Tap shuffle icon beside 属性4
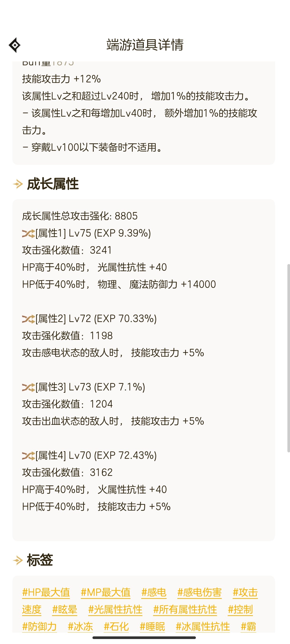Image resolution: width=290 pixels, height=644 pixels. coord(28,456)
